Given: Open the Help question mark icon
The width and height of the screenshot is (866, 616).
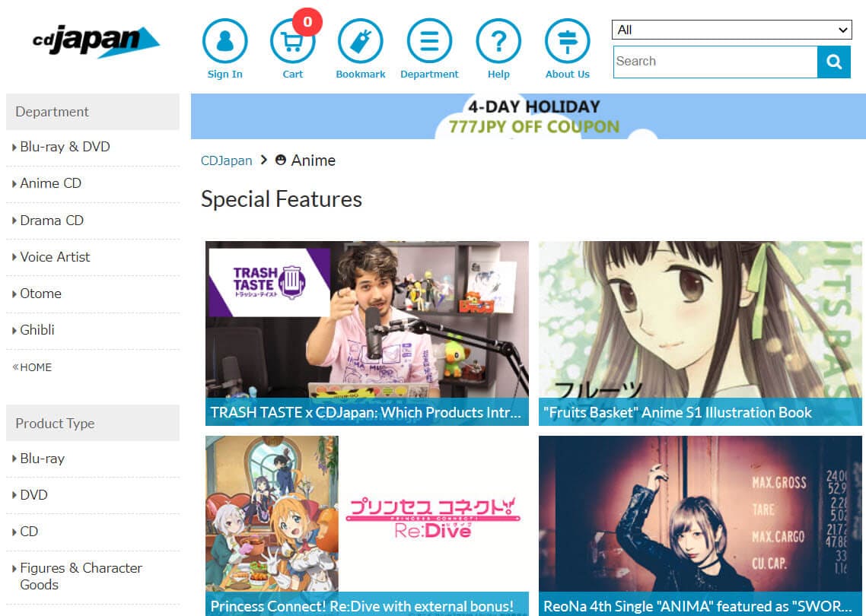Looking at the screenshot, I should point(498,41).
